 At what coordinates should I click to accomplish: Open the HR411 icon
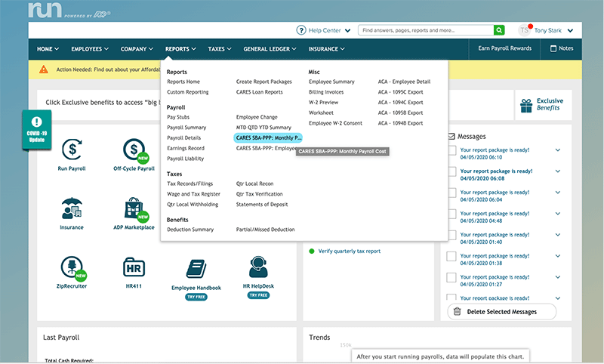pyautogui.click(x=134, y=267)
